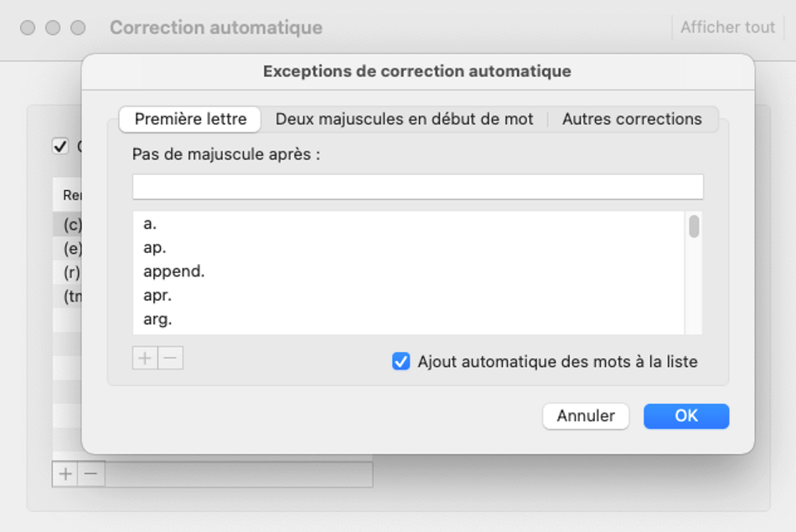Viewport: 796px width, 532px height.
Task: Select the "a." entry in the list
Action: click(409, 224)
